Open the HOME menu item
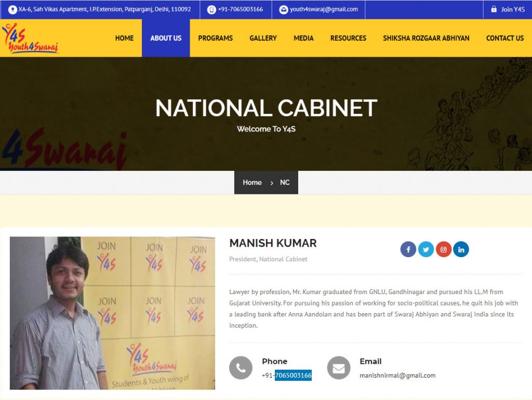The height and width of the screenshot is (400, 532). pyautogui.click(x=124, y=38)
